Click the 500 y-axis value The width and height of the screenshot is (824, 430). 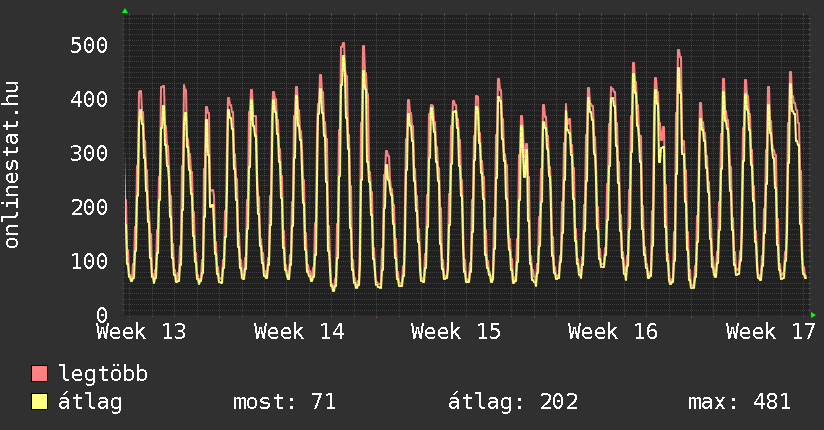[88, 45]
